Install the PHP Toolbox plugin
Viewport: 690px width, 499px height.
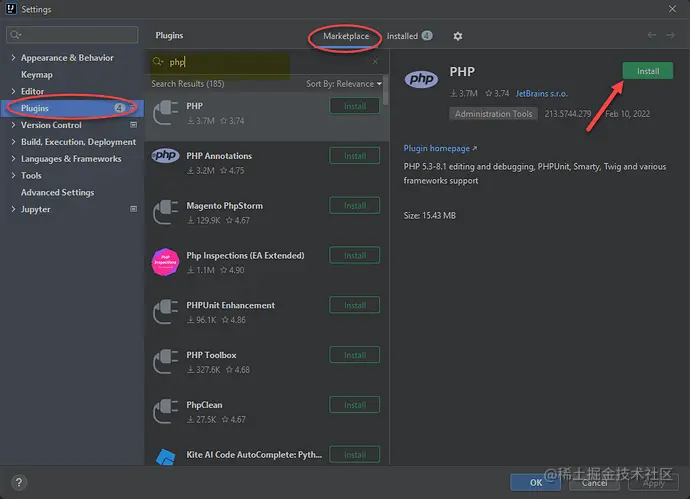click(x=354, y=355)
